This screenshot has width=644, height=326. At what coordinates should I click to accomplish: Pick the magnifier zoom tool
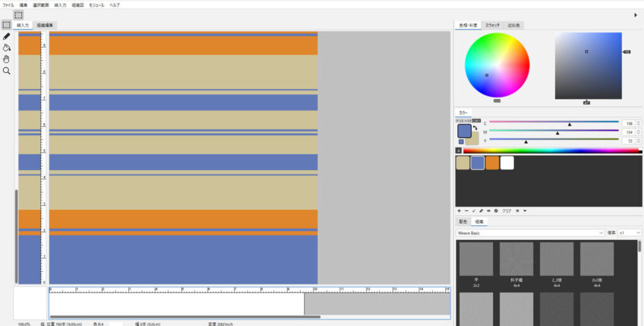tap(6, 71)
